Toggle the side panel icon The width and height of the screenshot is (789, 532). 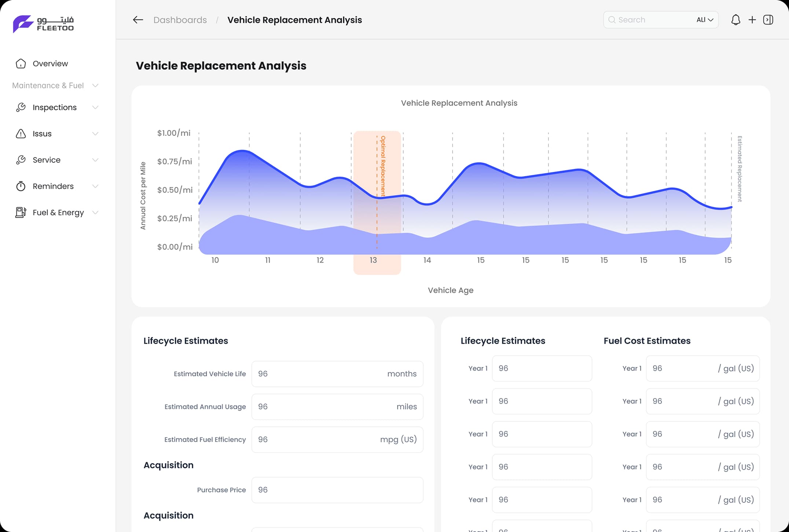[768, 20]
